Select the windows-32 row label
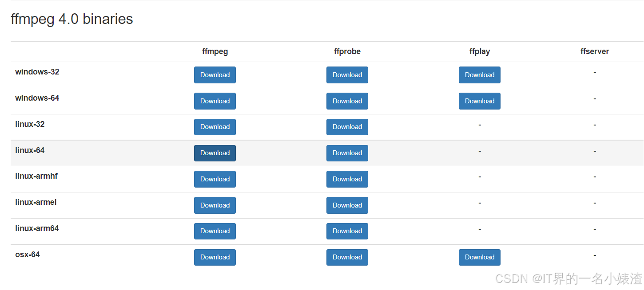644x290 pixels. [37, 72]
